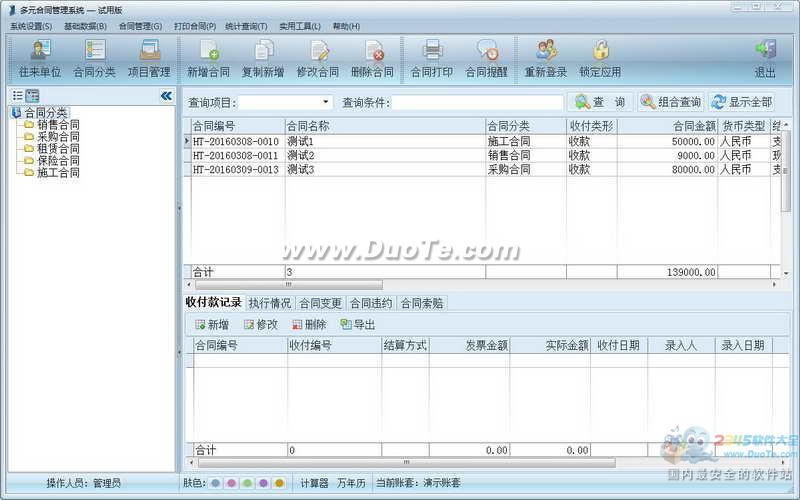Sort by 结算方式 column header
The height and width of the screenshot is (500, 800).
405,345
